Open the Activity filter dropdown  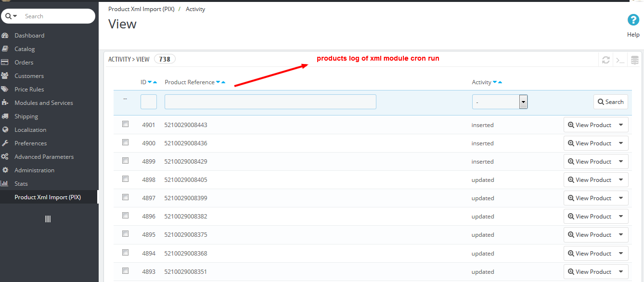click(x=500, y=102)
